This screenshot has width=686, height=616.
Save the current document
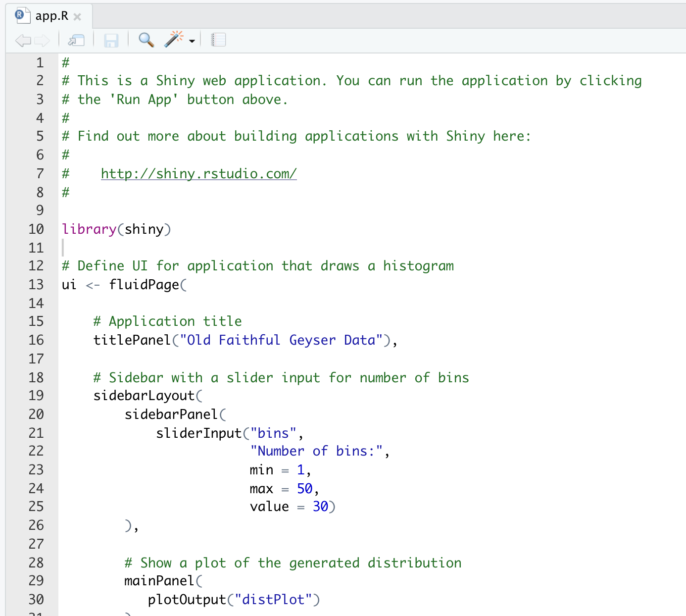point(111,40)
